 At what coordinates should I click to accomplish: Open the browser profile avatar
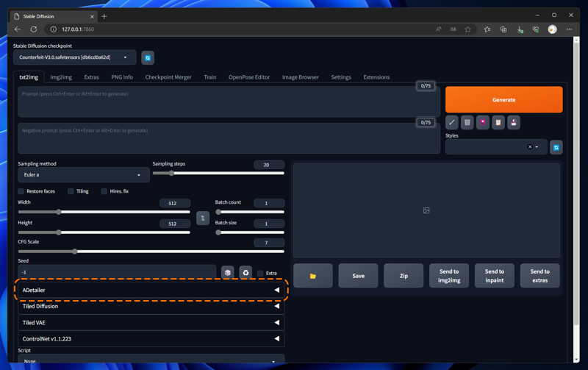point(553,29)
